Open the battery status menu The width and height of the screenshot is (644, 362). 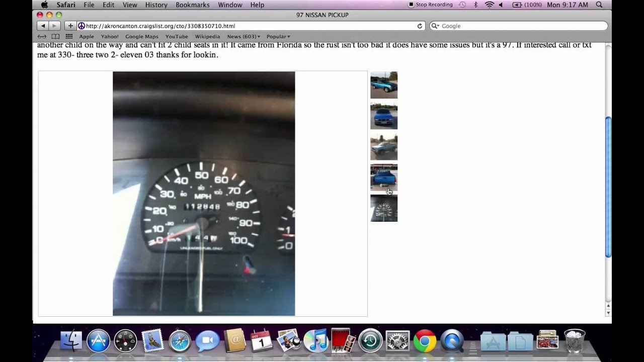click(x=527, y=5)
